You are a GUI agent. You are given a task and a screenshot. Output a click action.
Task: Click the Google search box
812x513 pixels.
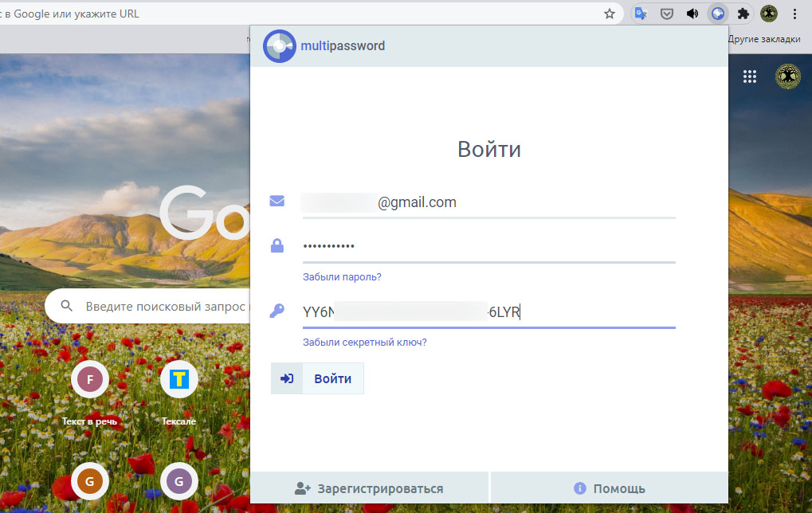coord(148,306)
